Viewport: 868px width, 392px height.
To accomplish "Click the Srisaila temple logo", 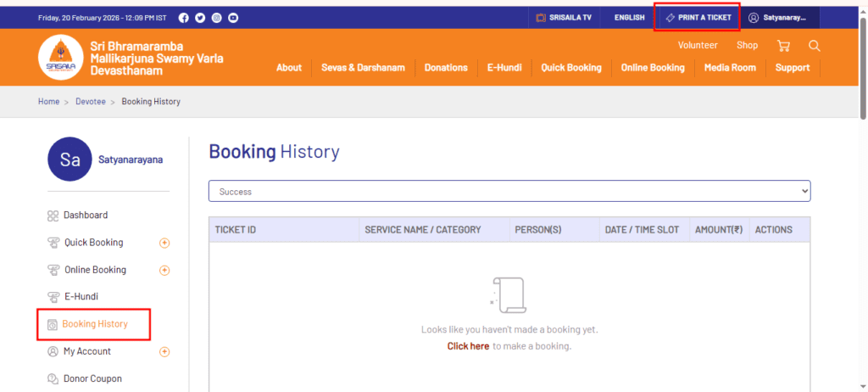I will pos(60,57).
